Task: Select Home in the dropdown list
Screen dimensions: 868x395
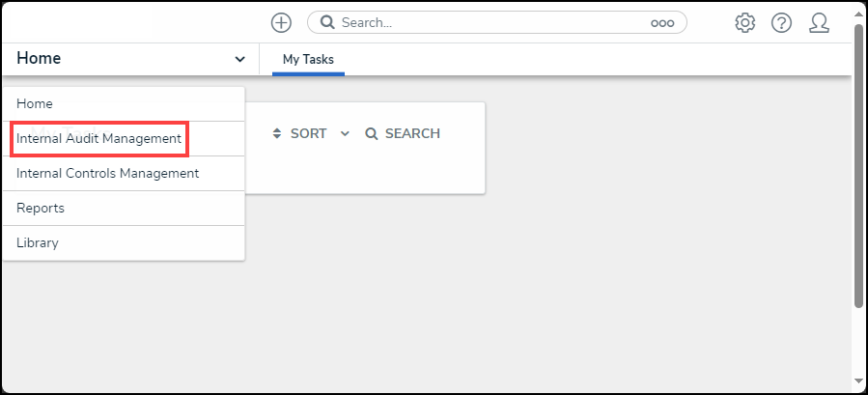Action: [35, 103]
